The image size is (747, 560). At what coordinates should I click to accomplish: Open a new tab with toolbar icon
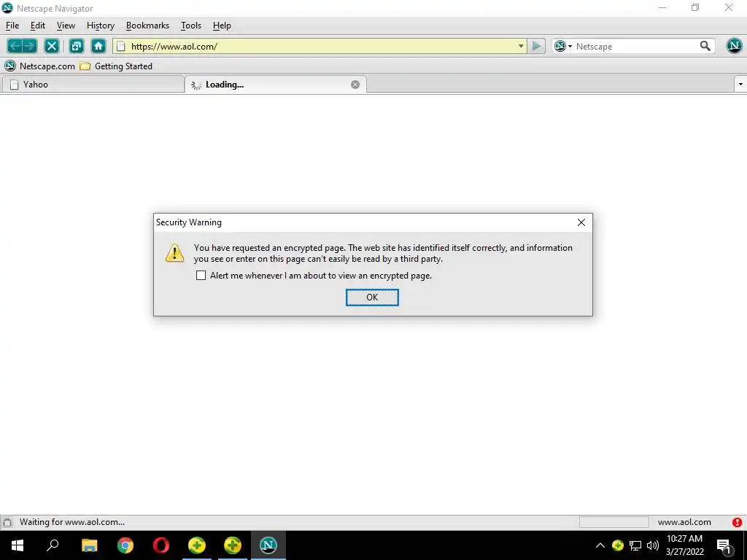pyautogui.click(x=76, y=46)
